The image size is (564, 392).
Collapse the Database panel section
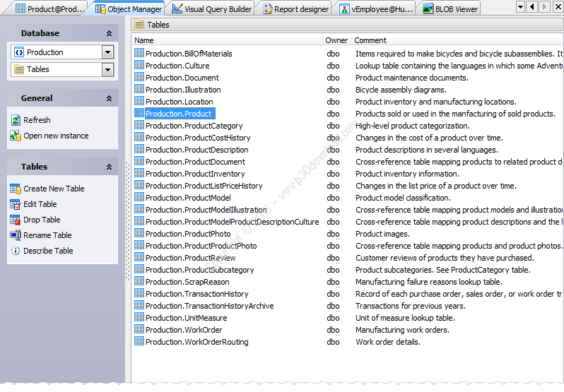pos(109,33)
